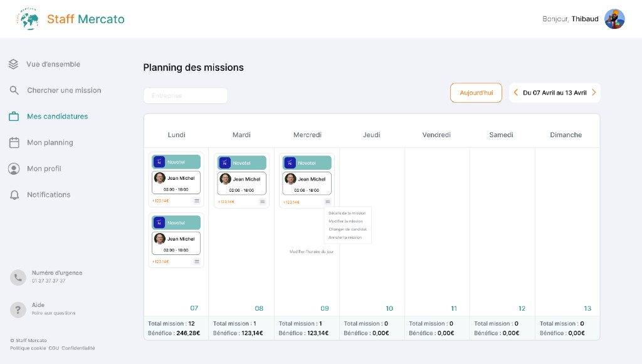Click the Planning des missions heading
Viewport: 642px width, 364px height.
(193, 68)
